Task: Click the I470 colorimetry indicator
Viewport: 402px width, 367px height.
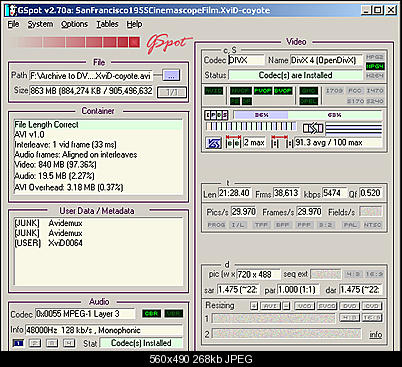Action: point(375,90)
